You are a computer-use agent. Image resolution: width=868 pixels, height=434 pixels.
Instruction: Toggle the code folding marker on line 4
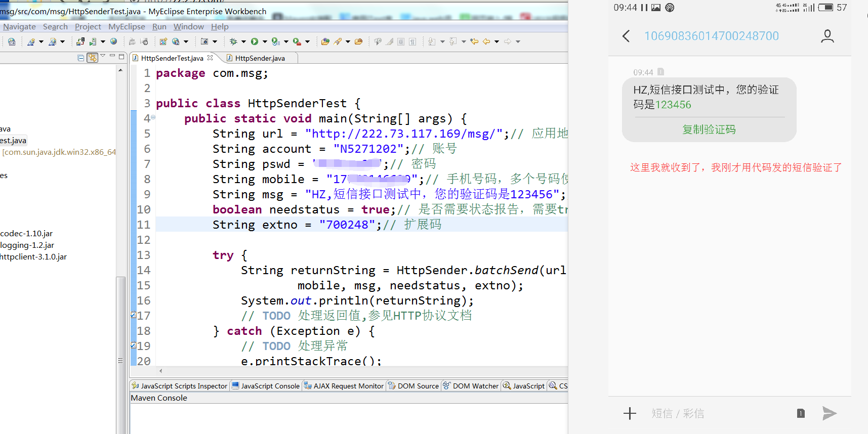153,117
